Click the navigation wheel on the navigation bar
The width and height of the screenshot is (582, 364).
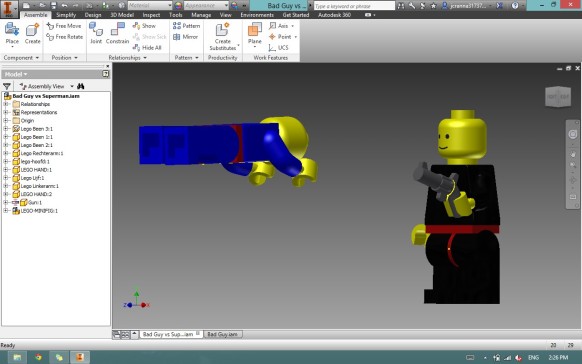point(573,134)
